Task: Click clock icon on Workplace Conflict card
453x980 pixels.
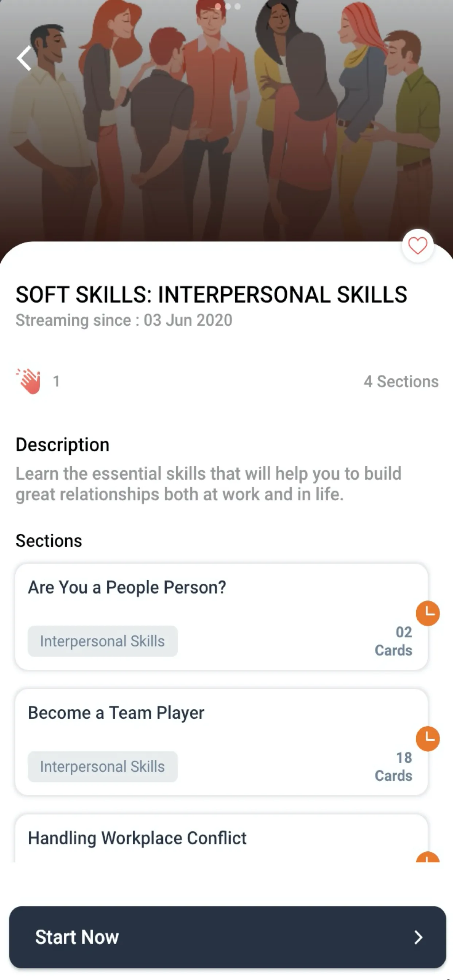Action: (x=427, y=857)
